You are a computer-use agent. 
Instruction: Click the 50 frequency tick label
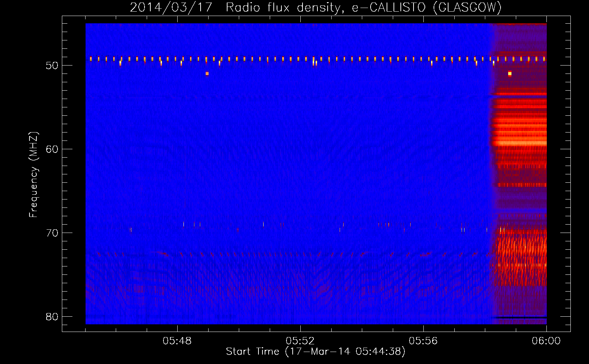pyautogui.click(x=52, y=66)
